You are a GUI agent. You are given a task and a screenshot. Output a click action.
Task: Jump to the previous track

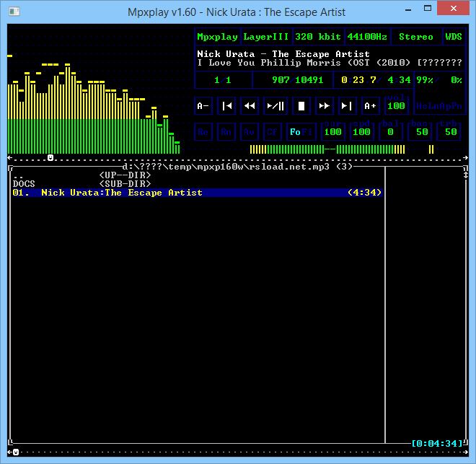(226, 106)
